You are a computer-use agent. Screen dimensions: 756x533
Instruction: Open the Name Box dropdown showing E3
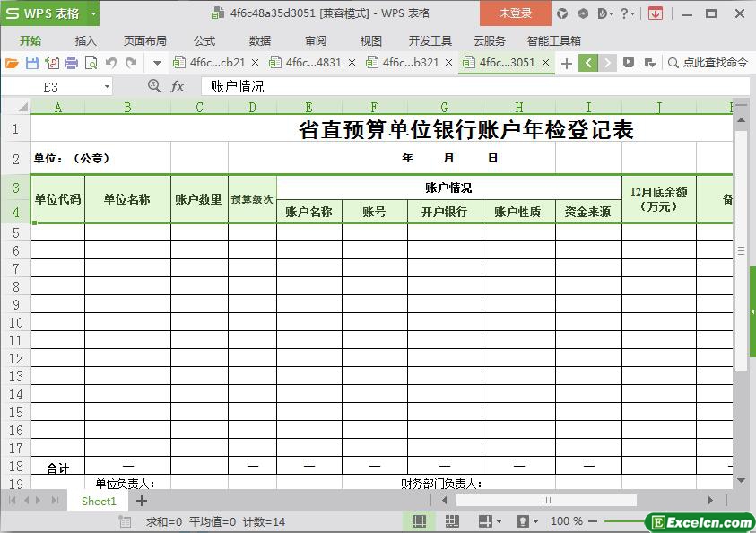(x=108, y=86)
